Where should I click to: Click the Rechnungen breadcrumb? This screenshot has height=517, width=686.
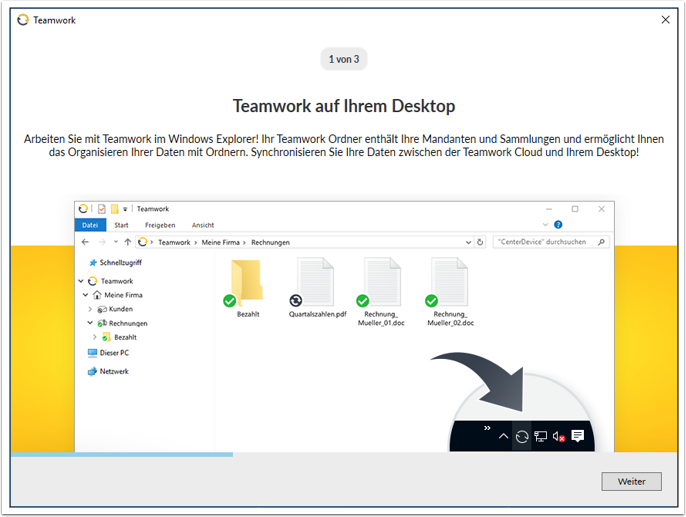point(270,242)
